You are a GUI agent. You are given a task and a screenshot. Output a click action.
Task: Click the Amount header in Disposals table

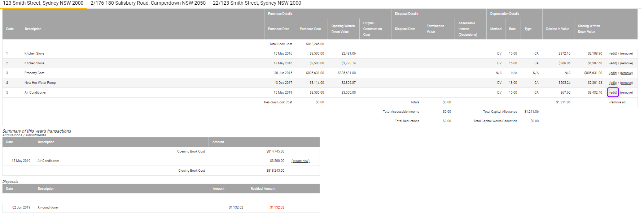219,189
